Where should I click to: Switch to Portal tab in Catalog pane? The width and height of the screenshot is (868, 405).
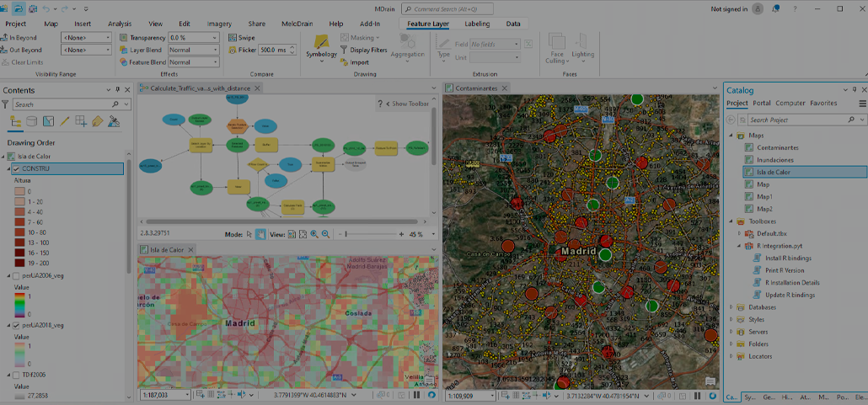tap(762, 104)
